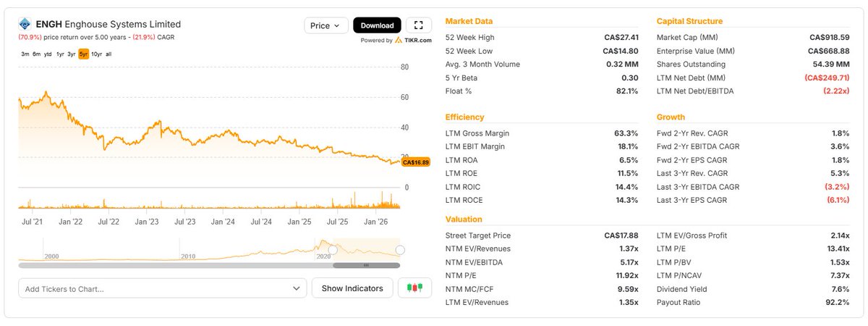Image resolution: width=868 pixels, height=326 pixels.
Task: Click the LTM Net Debt/EBITDA value (2.22x)
Action: 836,91
